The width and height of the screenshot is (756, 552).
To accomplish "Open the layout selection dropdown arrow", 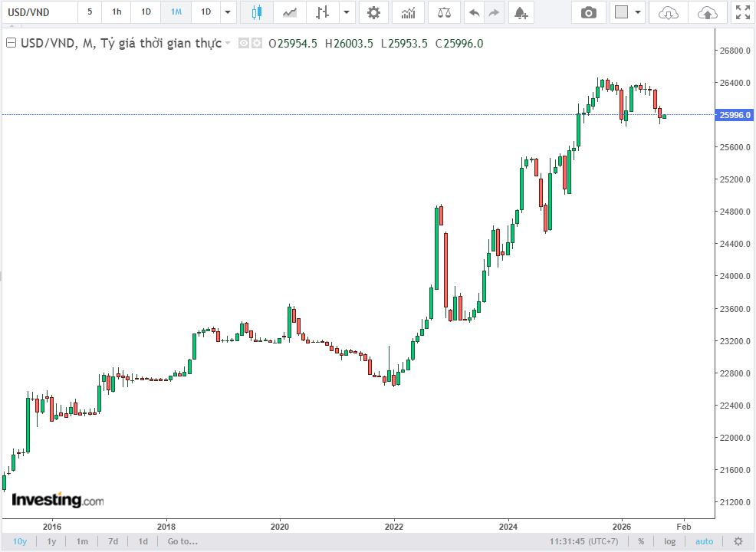I will pyautogui.click(x=637, y=12).
